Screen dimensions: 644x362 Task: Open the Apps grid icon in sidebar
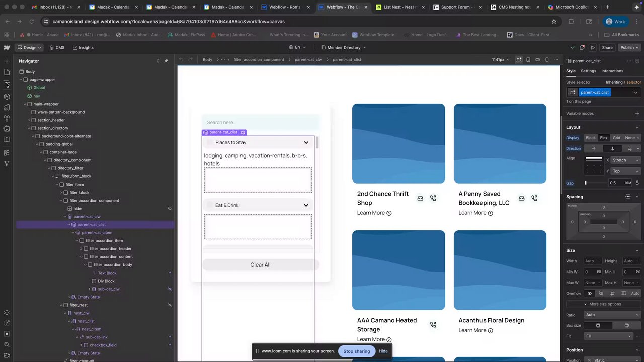[7, 153]
